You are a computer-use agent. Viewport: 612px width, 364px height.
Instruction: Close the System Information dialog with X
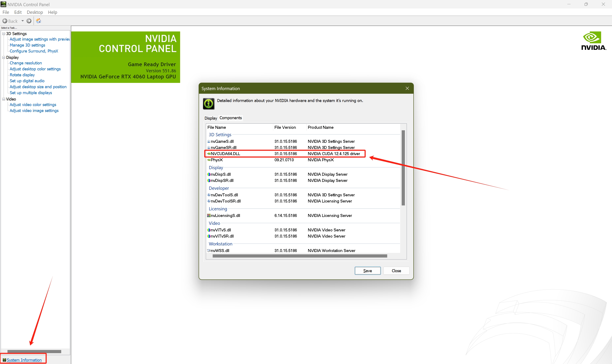coord(407,89)
